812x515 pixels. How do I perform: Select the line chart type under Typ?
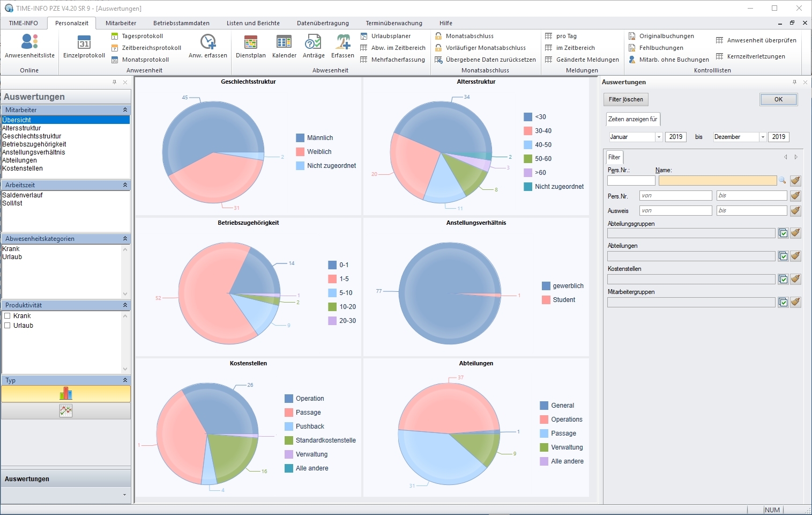point(66,411)
